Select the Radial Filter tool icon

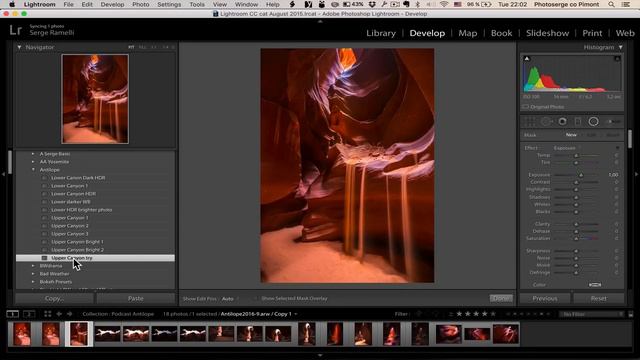(x=593, y=122)
